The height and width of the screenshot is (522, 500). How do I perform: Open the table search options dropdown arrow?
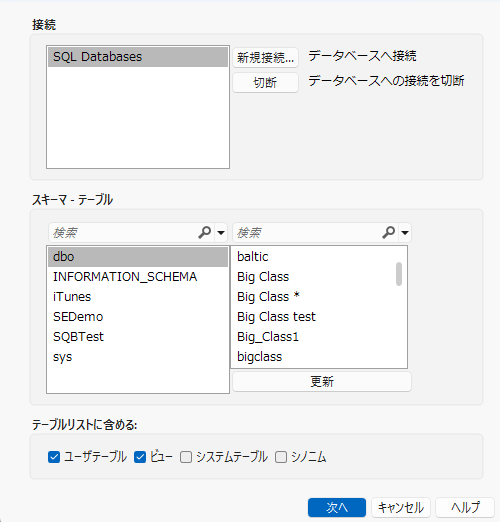(405, 233)
